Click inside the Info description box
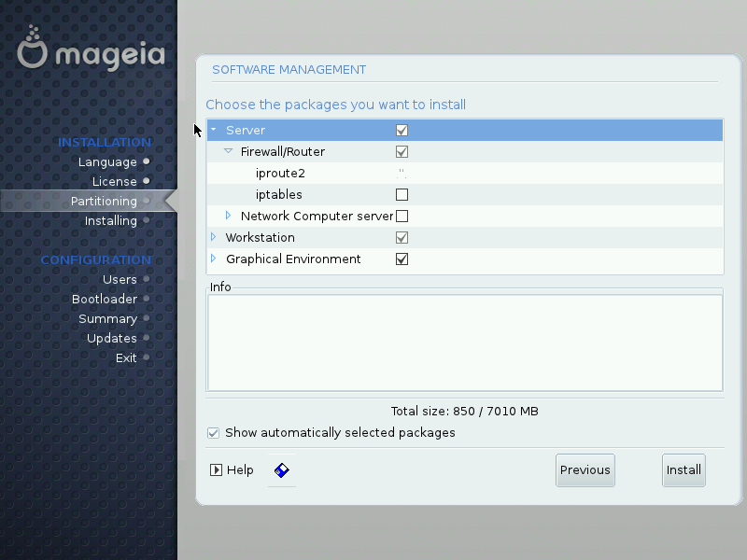747x560 pixels. (x=465, y=343)
